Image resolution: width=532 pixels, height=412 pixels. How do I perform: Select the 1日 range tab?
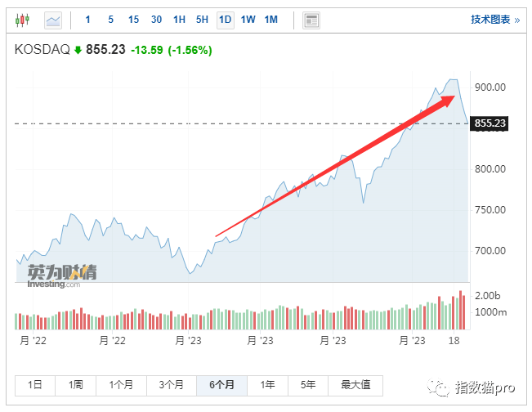[x=35, y=384]
